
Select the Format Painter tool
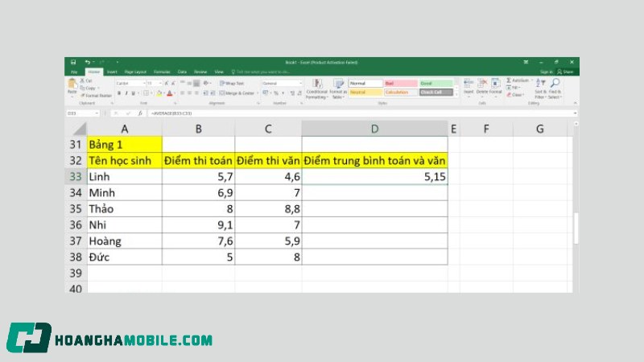point(95,95)
